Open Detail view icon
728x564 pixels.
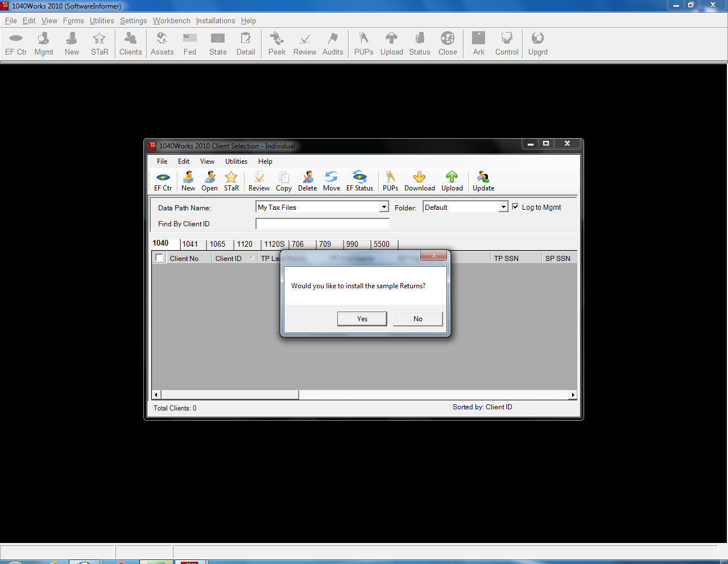(x=246, y=44)
